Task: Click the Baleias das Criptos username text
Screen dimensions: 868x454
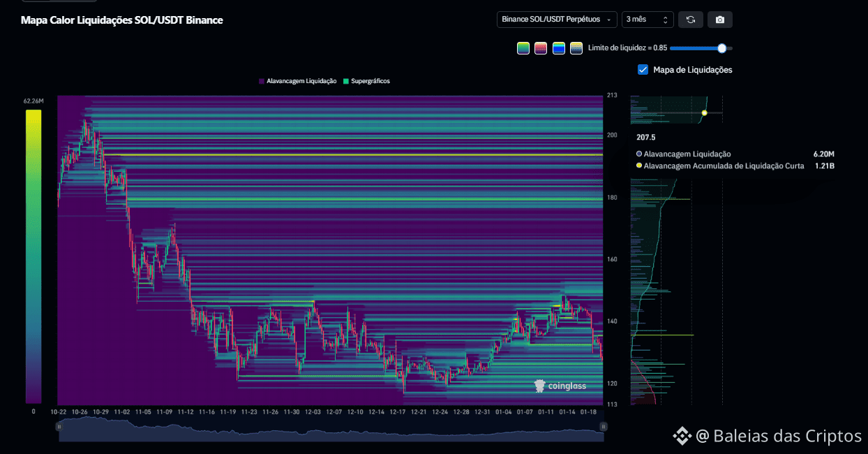Action: click(787, 437)
